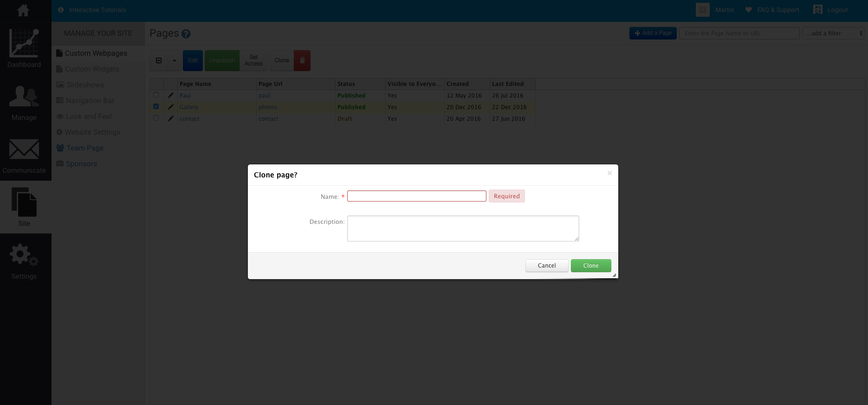
Task: Click the red trash delete icon
Action: click(302, 60)
